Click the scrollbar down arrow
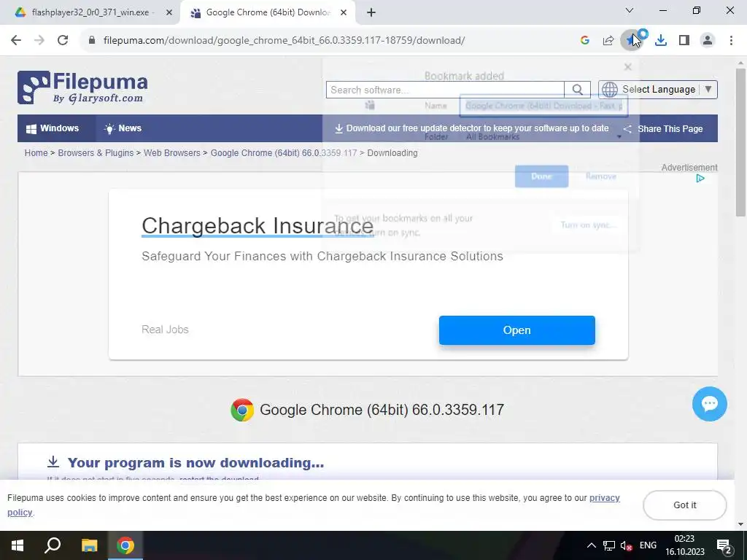The width and height of the screenshot is (747, 560). tap(740, 524)
